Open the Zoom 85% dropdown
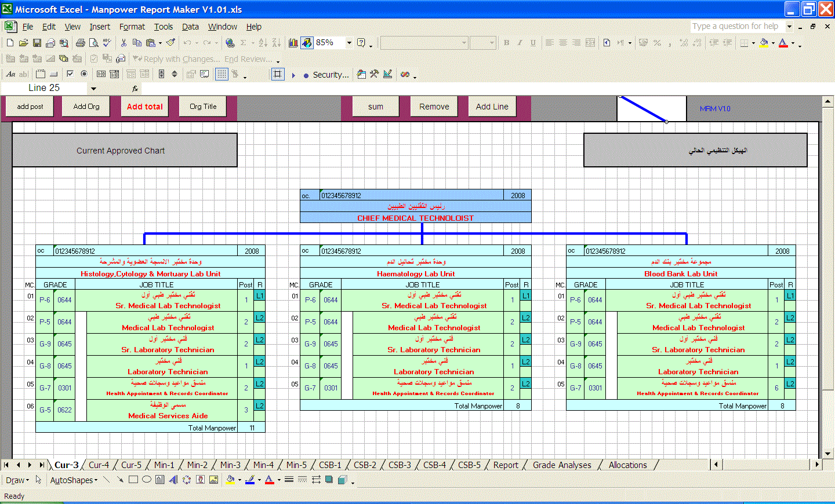Screen dimensions: 835x504 click(x=349, y=43)
